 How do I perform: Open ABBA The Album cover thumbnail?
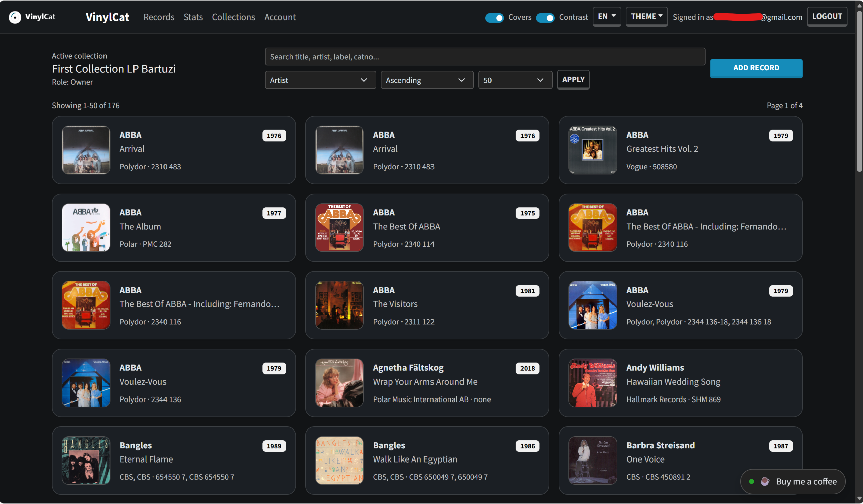[86, 228]
